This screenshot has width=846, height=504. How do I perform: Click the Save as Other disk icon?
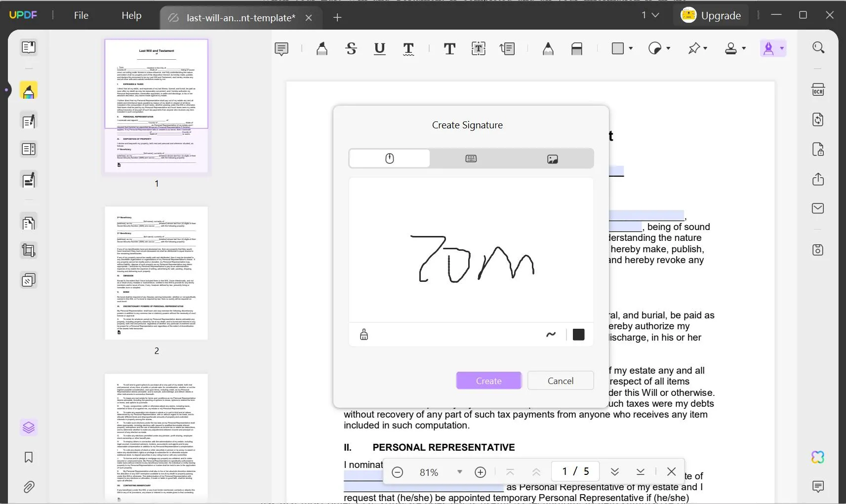[818, 250]
